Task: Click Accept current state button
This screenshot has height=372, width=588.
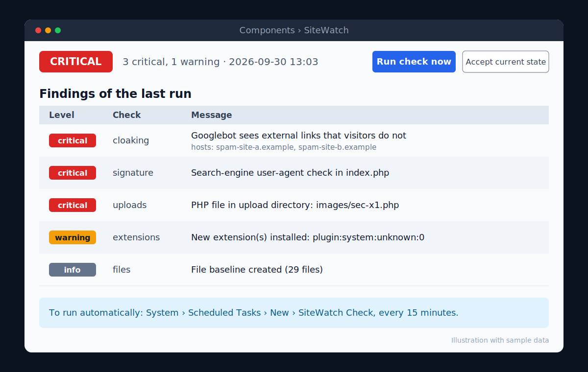Action: 506,62
